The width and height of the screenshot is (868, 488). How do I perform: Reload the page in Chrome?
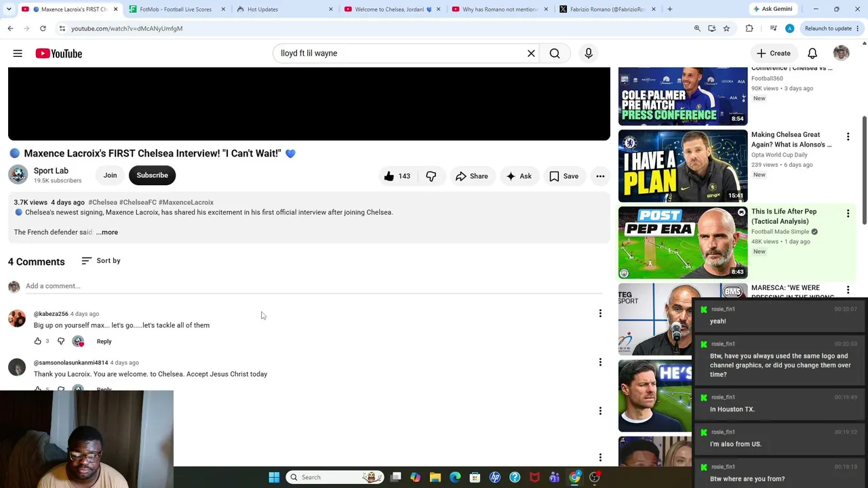pos(43,28)
